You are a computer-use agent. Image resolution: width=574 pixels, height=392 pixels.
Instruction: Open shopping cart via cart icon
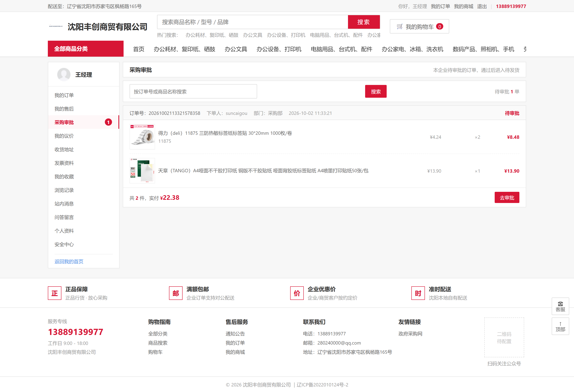point(399,27)
